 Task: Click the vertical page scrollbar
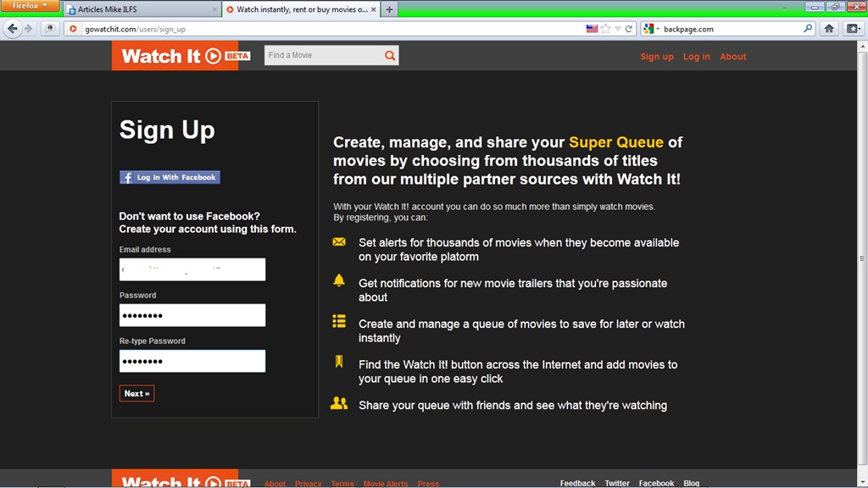point(862,258)
